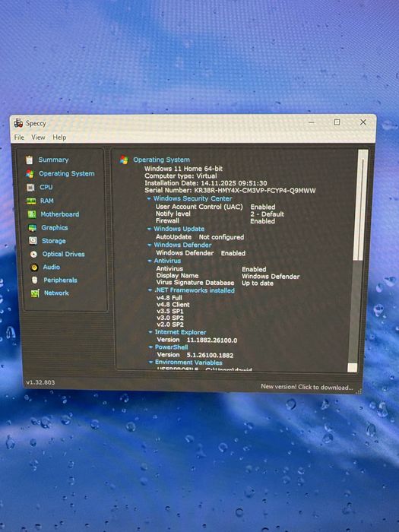Minimize the Speccy window

pyautogui.click(x=312, y=122)
